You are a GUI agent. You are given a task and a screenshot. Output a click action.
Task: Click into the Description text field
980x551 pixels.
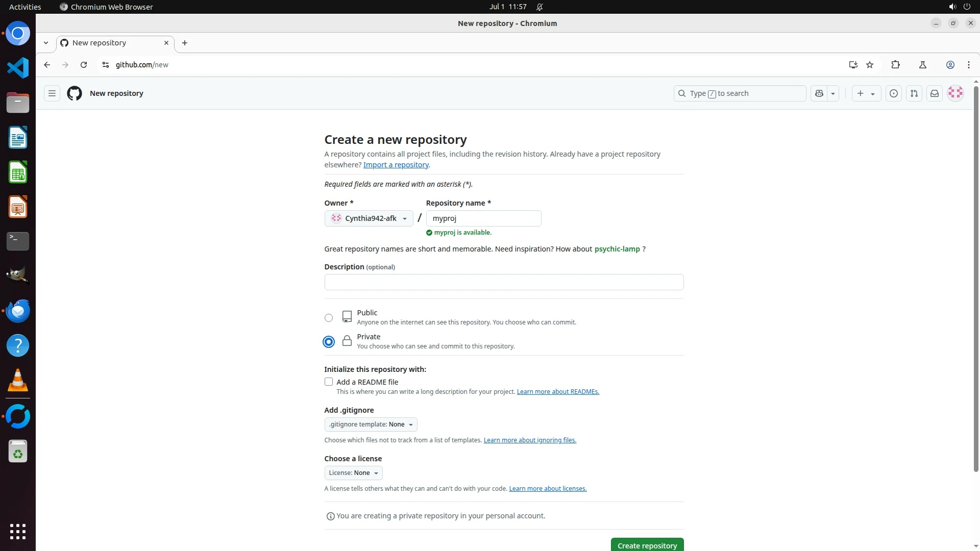click(x=503, y=282)
